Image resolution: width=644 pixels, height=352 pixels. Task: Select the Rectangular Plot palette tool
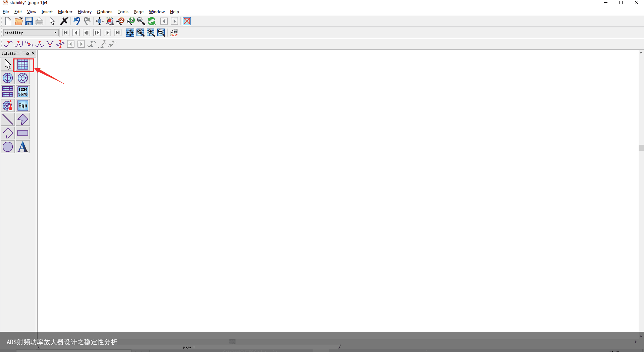click(x=23, y=64)
